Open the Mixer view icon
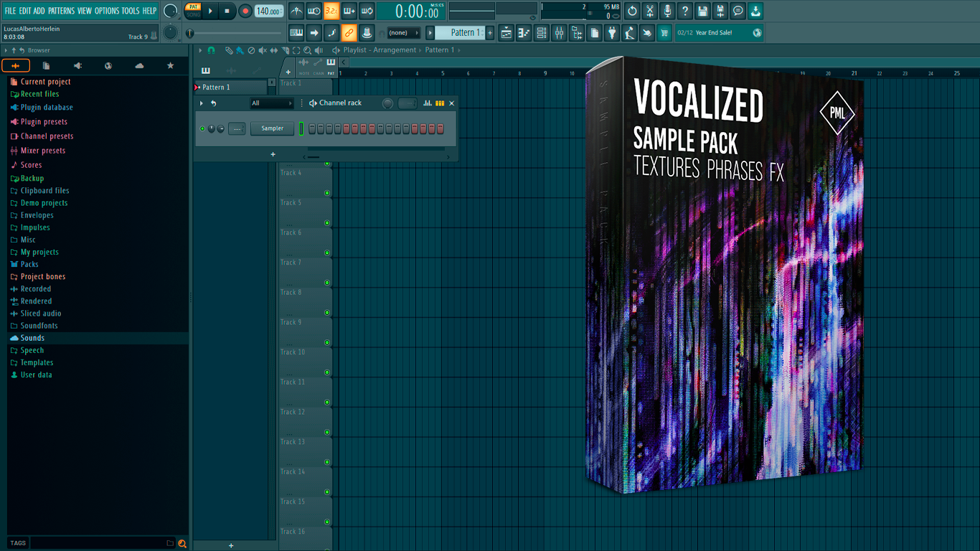 [x=559, y=32]
